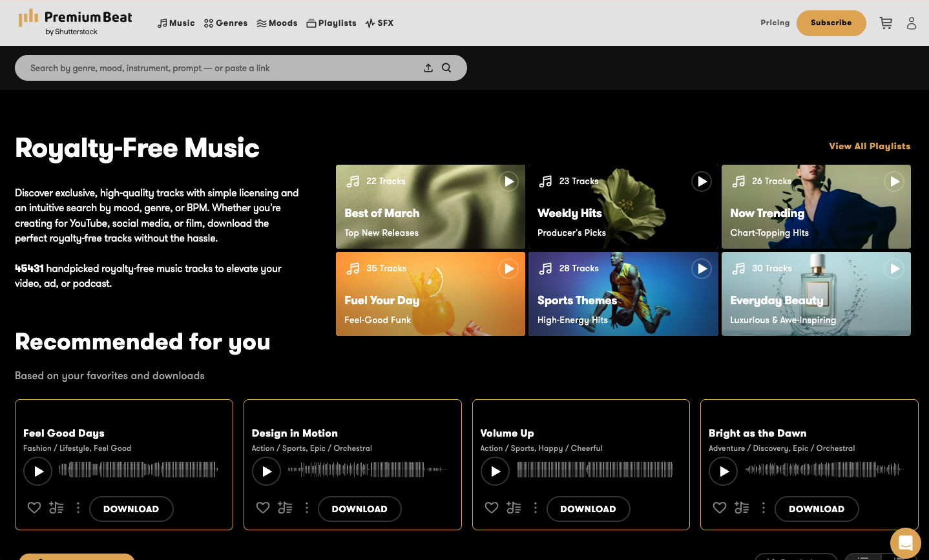
Task: Open the SFX section
Action: coord(379,23)
